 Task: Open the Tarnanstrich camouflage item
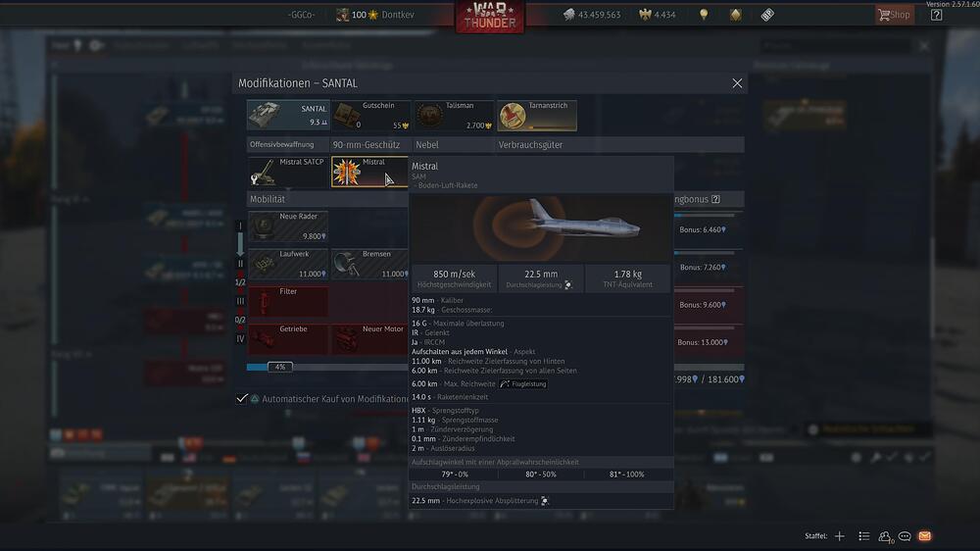click(x=537, y=115)
